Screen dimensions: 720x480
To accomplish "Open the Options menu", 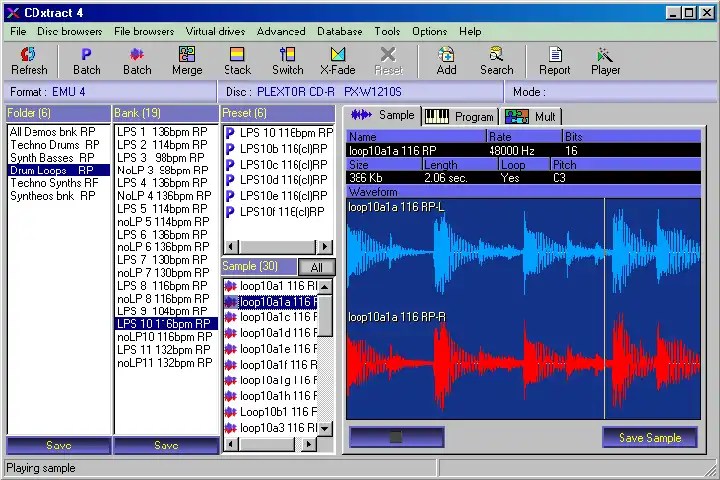I will 429,32.
